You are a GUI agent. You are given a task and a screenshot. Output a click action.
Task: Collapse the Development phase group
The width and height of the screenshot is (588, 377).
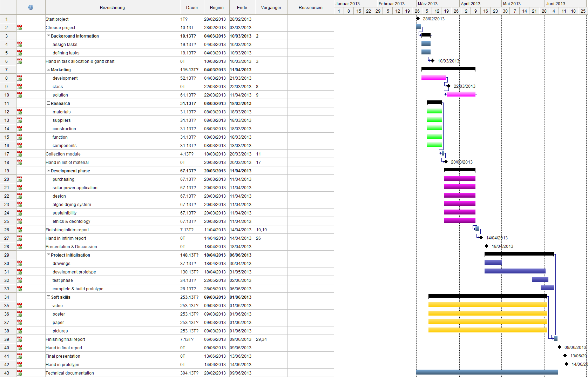tap(49, 171)
